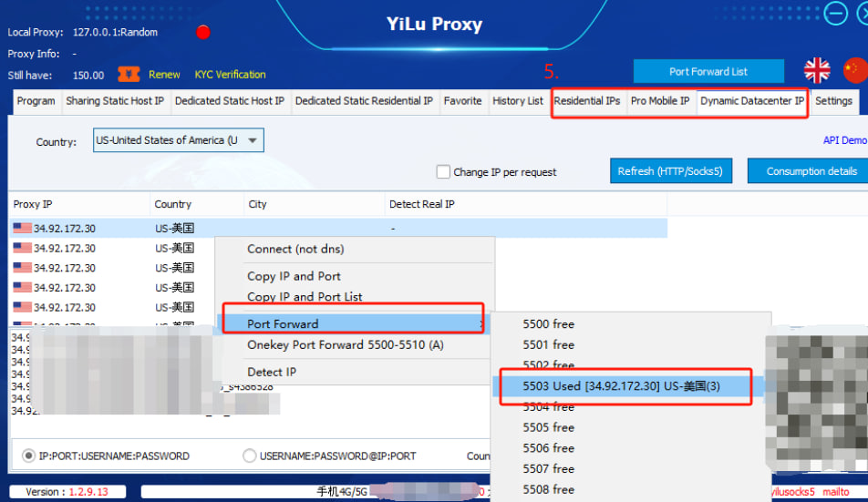This screenshot has width=868, height=502.
Task: Open the API Demo link
Action: pyautogui.click(x=844, y=140)
